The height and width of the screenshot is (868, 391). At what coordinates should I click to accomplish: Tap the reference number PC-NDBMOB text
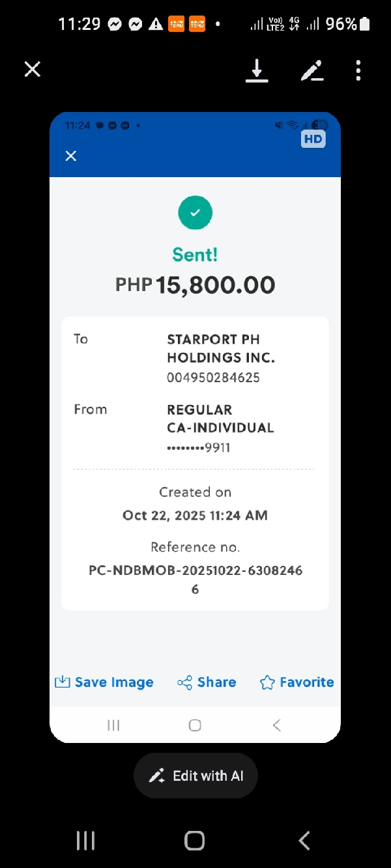coord(195,571)
